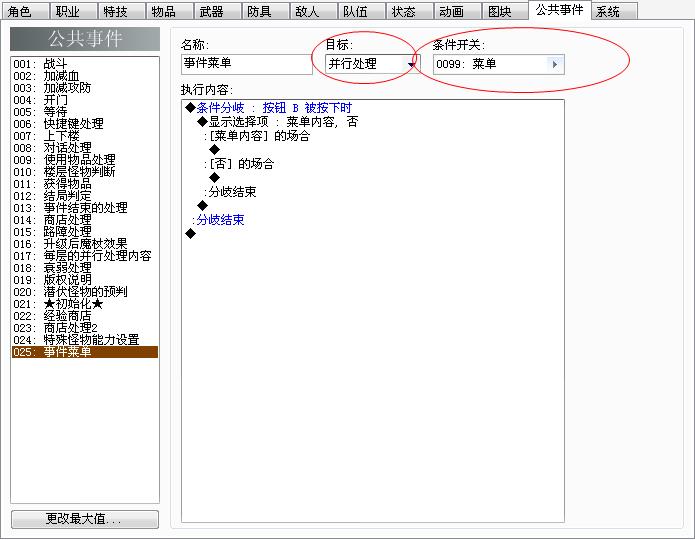Viewport: 695px width, 540px height.
Task: Switch to the 特技 tab
Action: click(x=121, y=12)
